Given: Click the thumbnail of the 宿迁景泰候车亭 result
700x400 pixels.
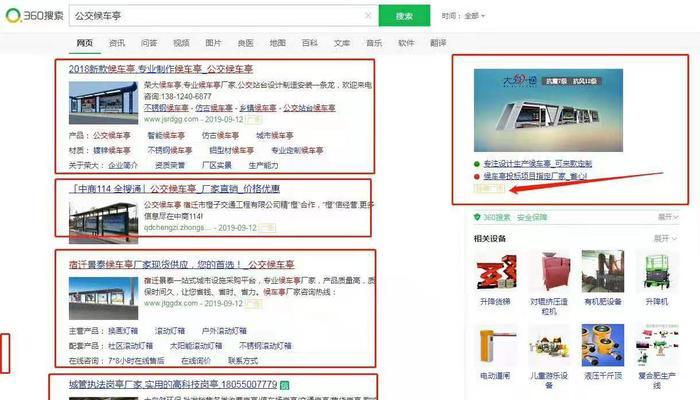Looking at the screenshot, I should (104, 298).
